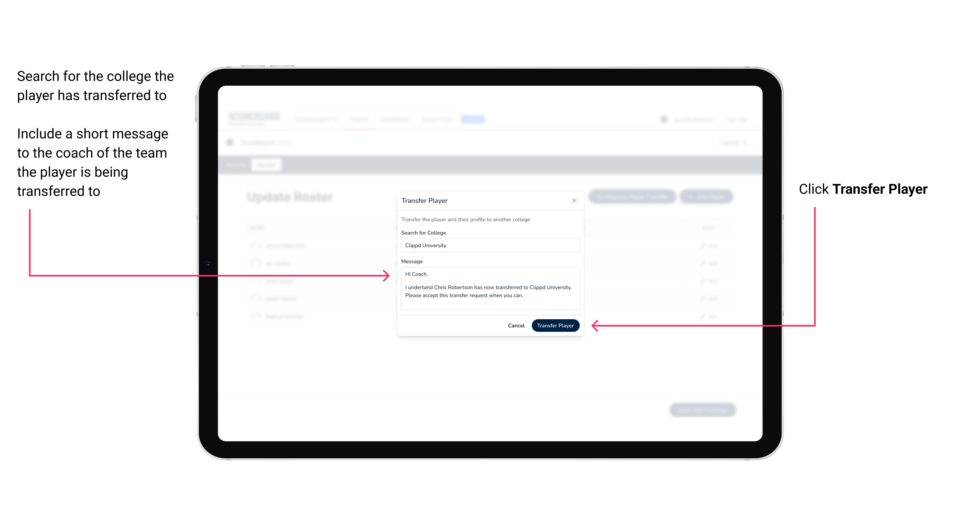Viewport: 980px width, 527px height.
Task: Click the close X icon on dialog
Action: point(574,200)
